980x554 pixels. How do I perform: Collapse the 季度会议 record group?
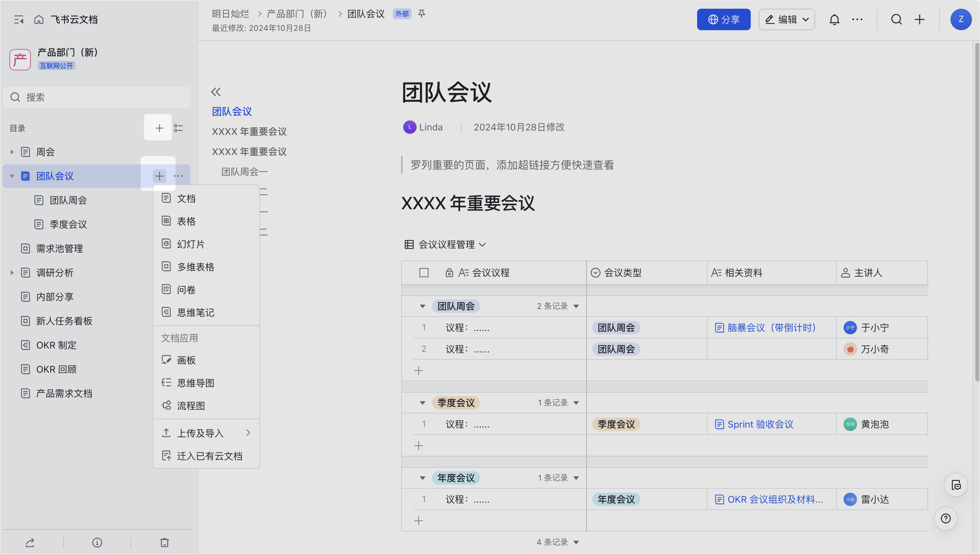422,403
